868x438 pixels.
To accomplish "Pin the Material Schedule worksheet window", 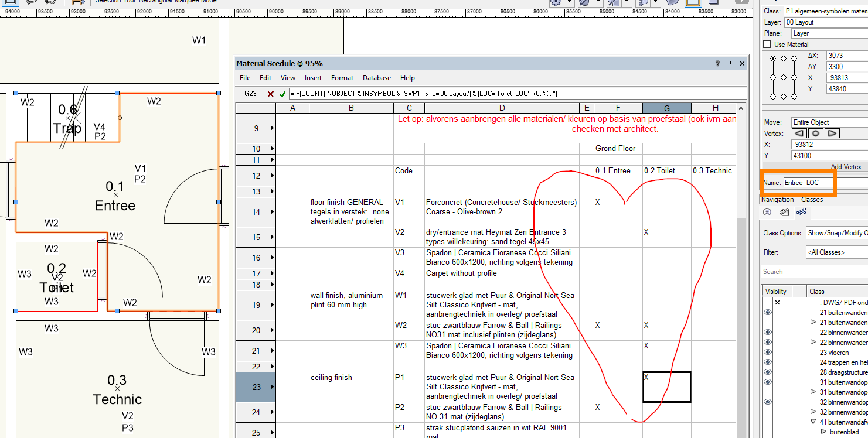I will [730, 64].
